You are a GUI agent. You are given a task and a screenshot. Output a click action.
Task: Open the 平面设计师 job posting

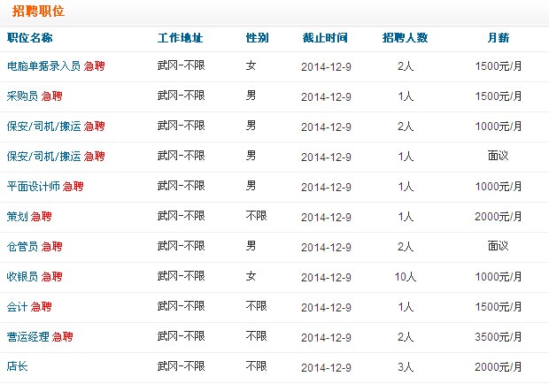pos(33,187)
